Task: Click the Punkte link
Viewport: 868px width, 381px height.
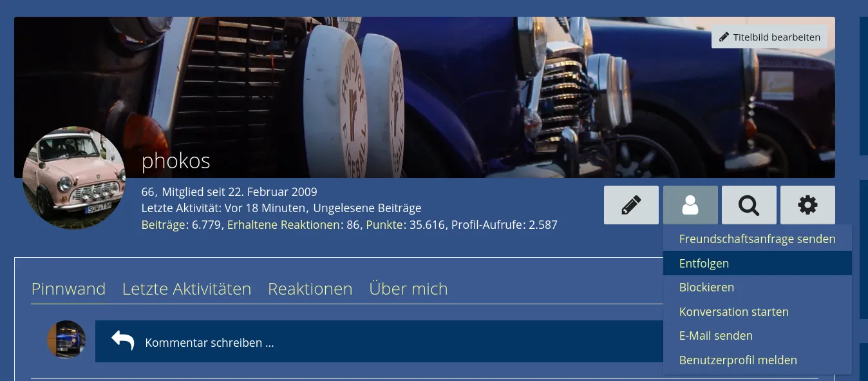Action: [x=384, y=225]
